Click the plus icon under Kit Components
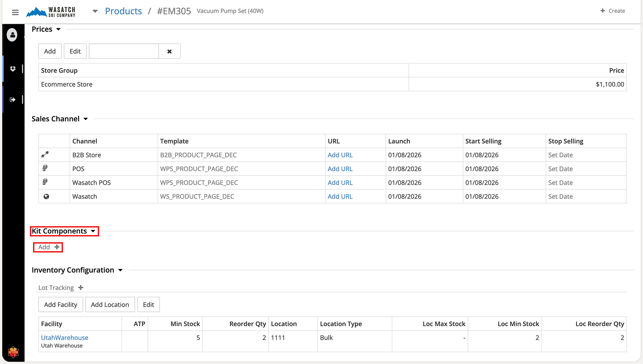Screen dimensions: 643x364 tap(57, 247)
